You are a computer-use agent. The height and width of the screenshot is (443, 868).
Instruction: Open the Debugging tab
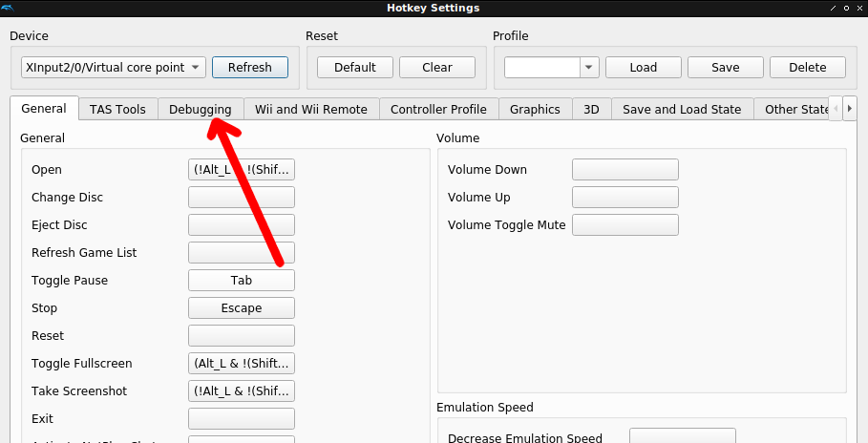[x=201, y=110]
